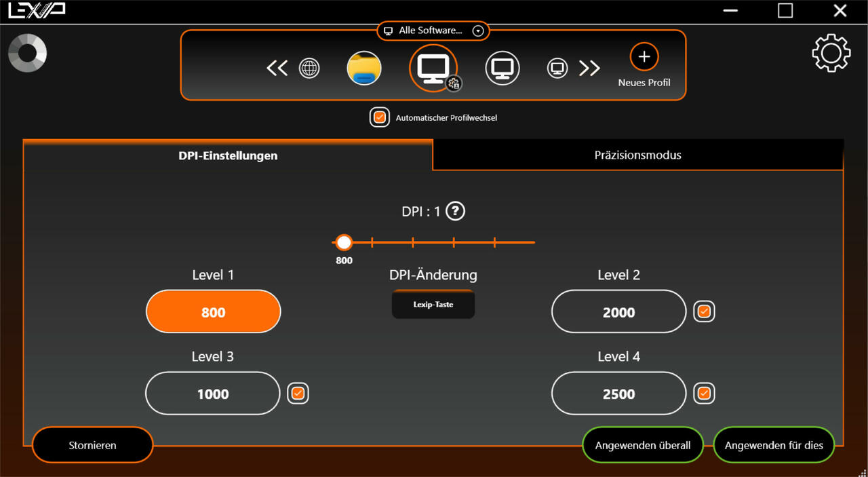Select the small monitor profile icon
The image size is (868, 477).
point(557,68)
